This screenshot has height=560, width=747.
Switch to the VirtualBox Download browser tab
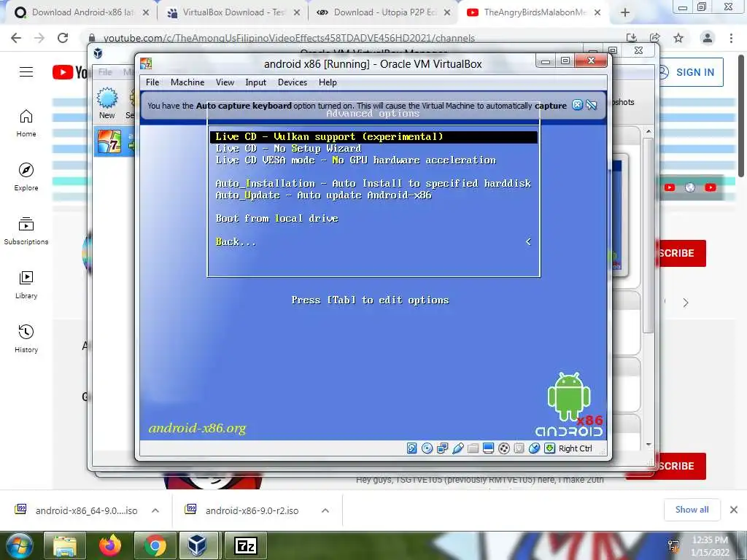point(233,12)
